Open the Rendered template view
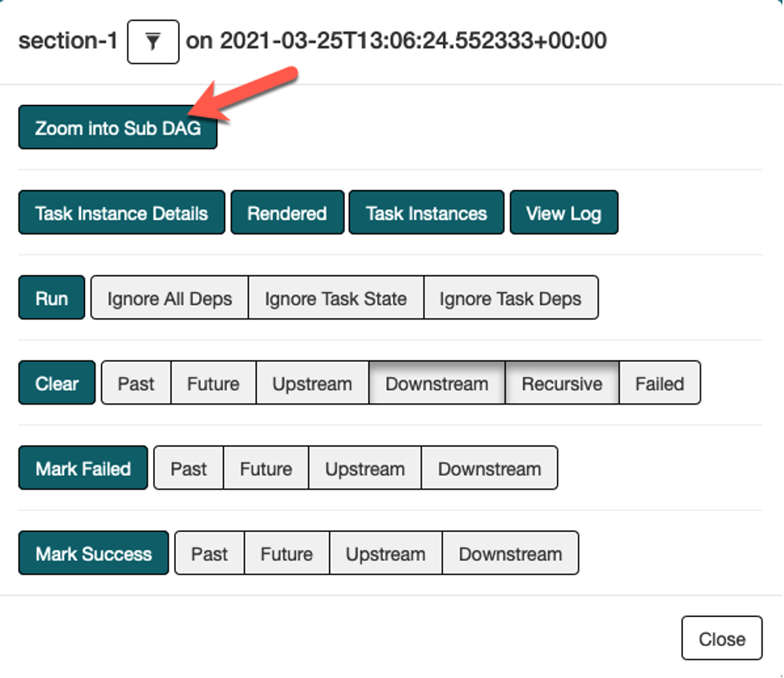The image size is (784, 678). [286, 213]
